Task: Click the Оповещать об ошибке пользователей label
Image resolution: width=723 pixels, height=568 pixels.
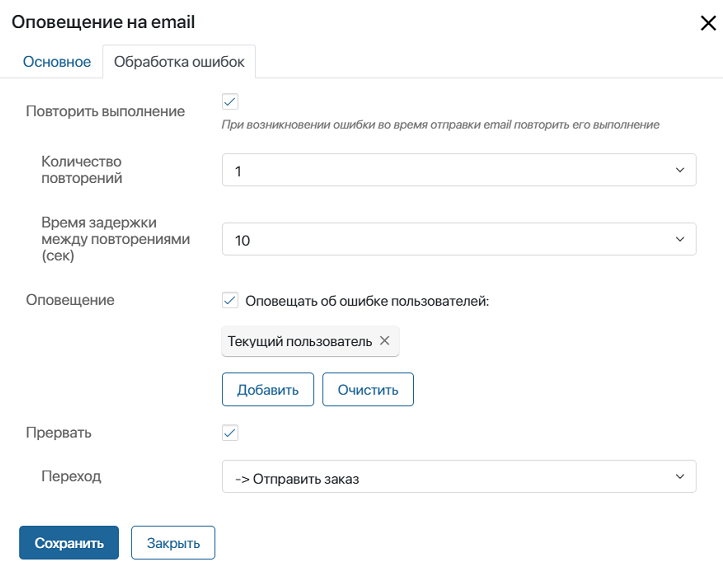Action: tap(367, 301)
